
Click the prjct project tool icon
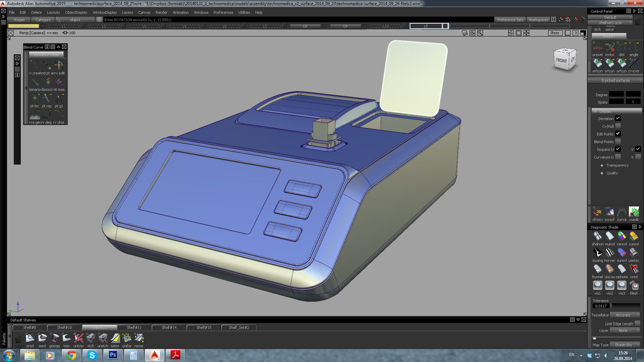pyautogui.click(x=30, y=338)
